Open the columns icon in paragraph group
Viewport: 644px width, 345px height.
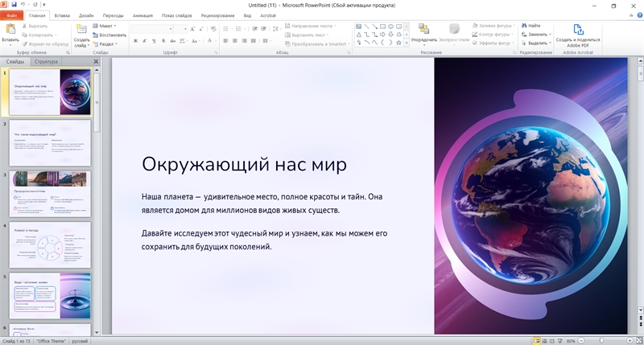click(266, 41)
